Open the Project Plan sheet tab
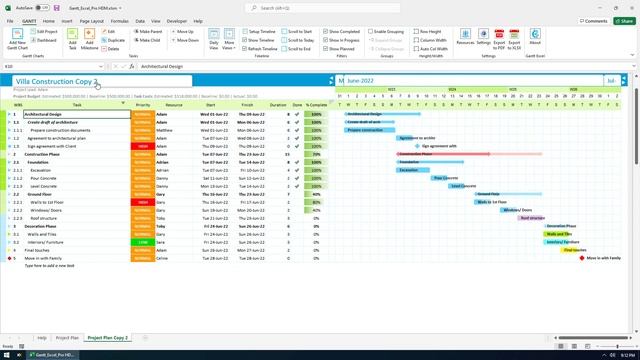The image size is (640, 360). click(x=67, y=338)
